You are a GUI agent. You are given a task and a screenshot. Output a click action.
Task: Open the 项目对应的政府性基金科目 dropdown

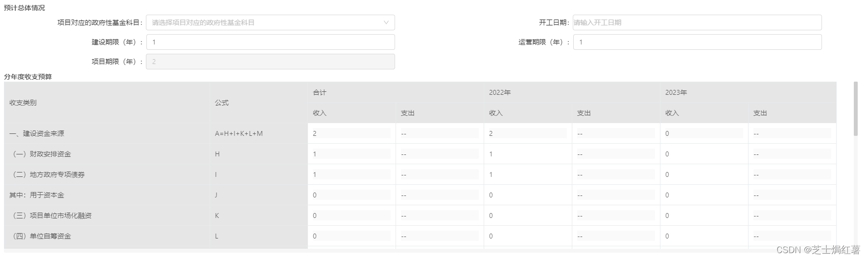coord(264,22)
